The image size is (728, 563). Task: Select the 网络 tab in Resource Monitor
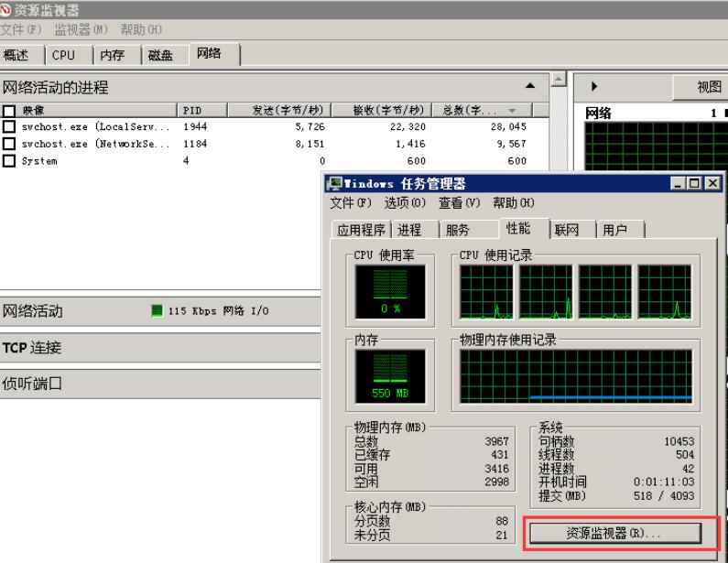(214, 54)
